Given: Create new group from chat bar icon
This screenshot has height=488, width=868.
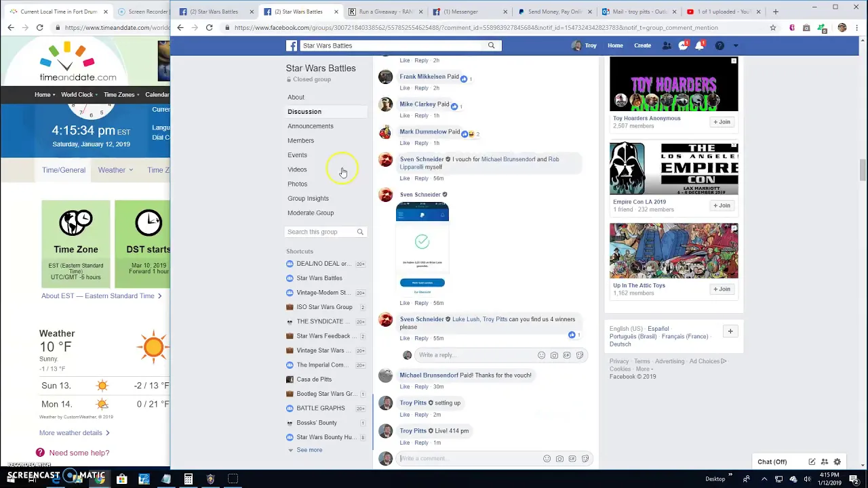Looking at the screenshot, I should tap(825, 462).
